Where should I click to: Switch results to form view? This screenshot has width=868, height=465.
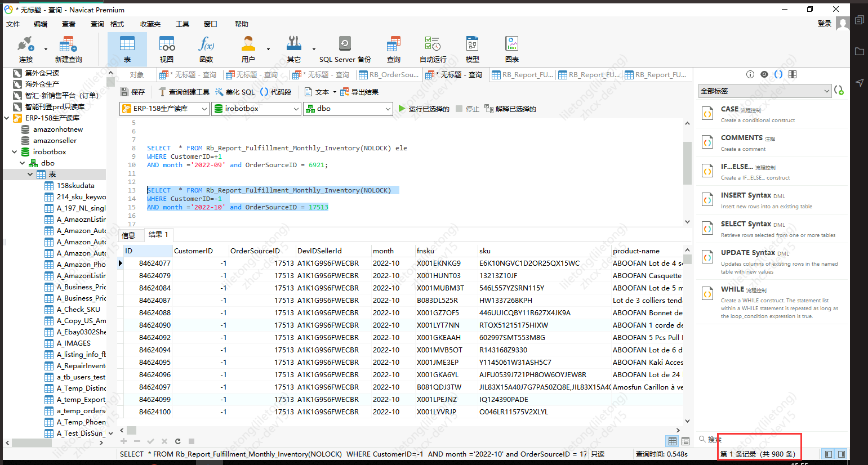(x=686, y=441)
